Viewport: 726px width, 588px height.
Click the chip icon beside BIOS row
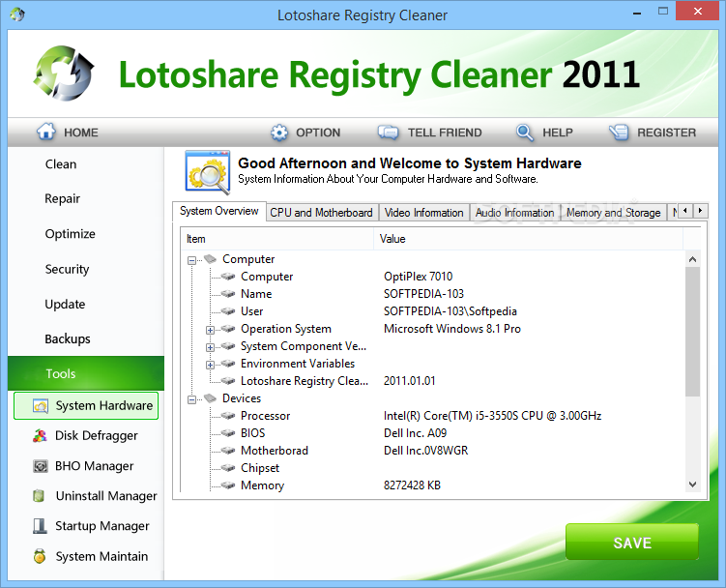228,432
